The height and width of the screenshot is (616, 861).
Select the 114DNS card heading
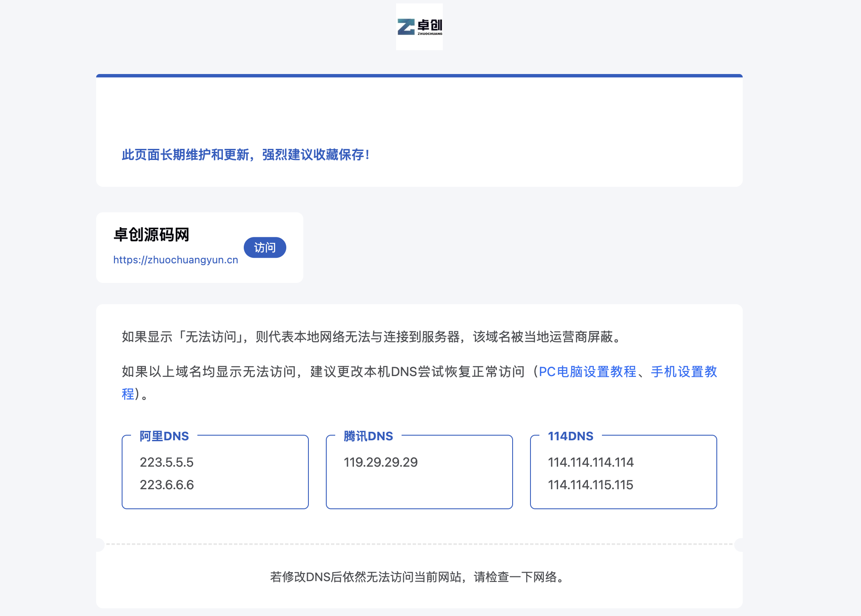[x=570, y=436]
